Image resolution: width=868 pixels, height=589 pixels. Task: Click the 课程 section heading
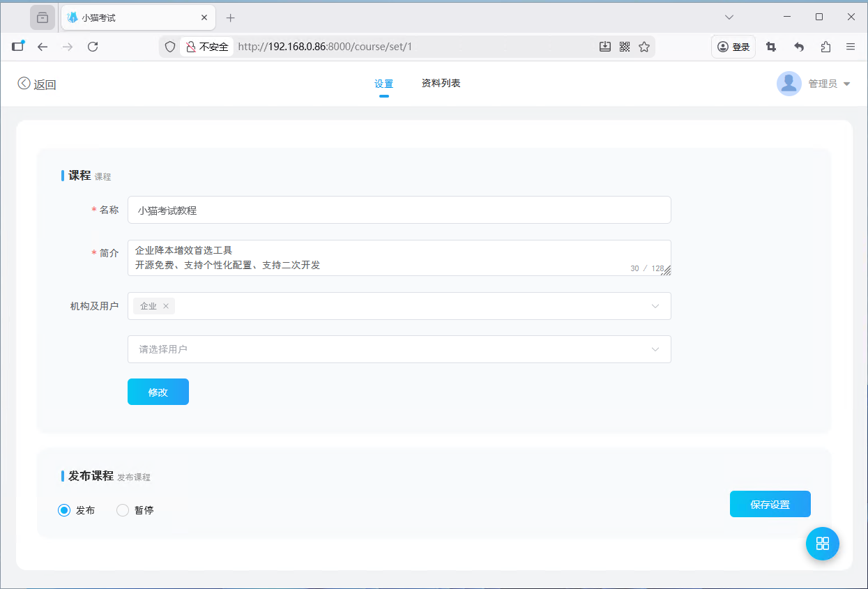[79, 176]
